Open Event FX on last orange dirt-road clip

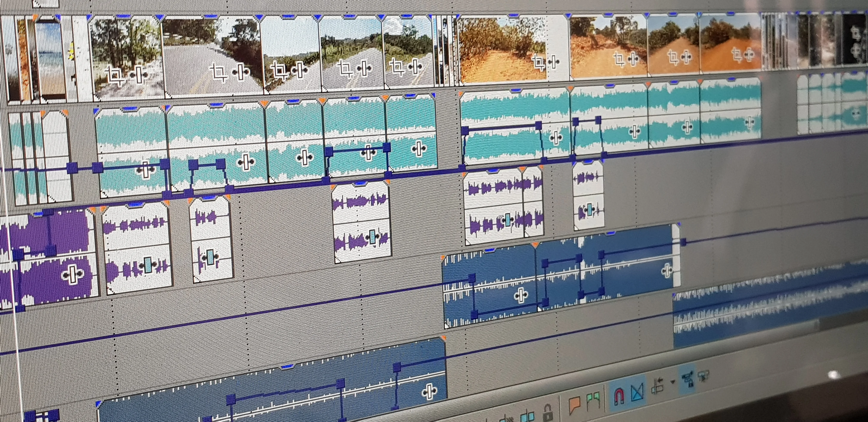[x=748, y=54]
